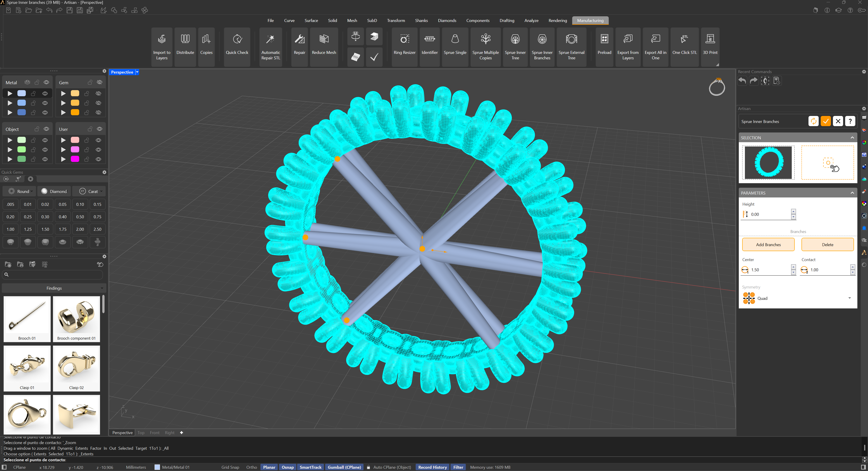The height and width of the screenshot is (471, 868).
Task: Collapse the SELECTION section
Action: point(852,137)
